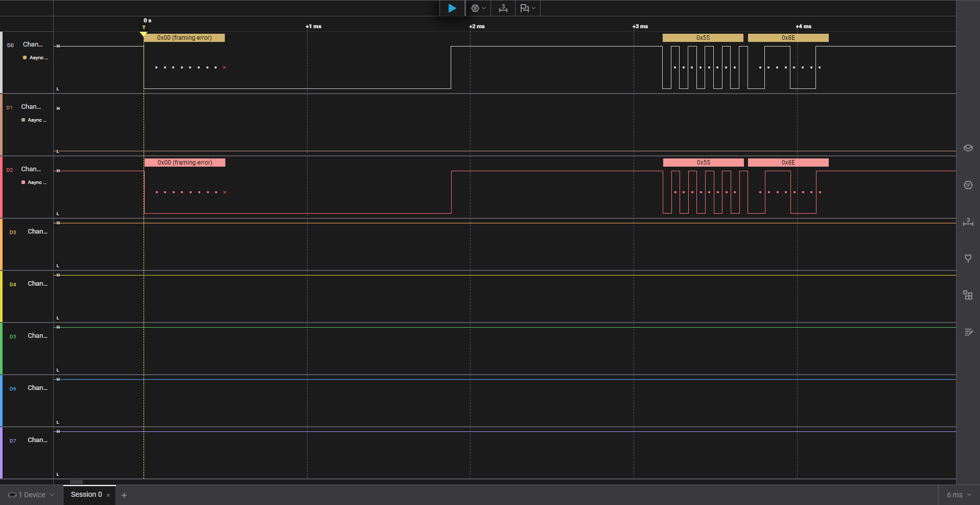The width and height of the screenshot is (980, 505).
Task: Open the Device Settings panel icon
Action: coord(968,148)
